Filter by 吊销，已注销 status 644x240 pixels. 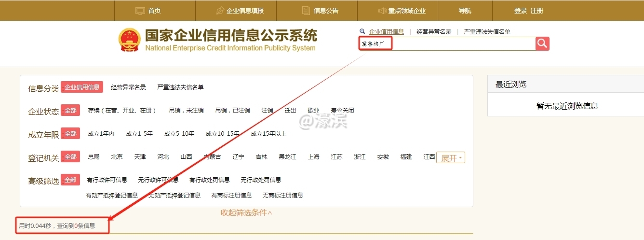(x=232, y=111)
